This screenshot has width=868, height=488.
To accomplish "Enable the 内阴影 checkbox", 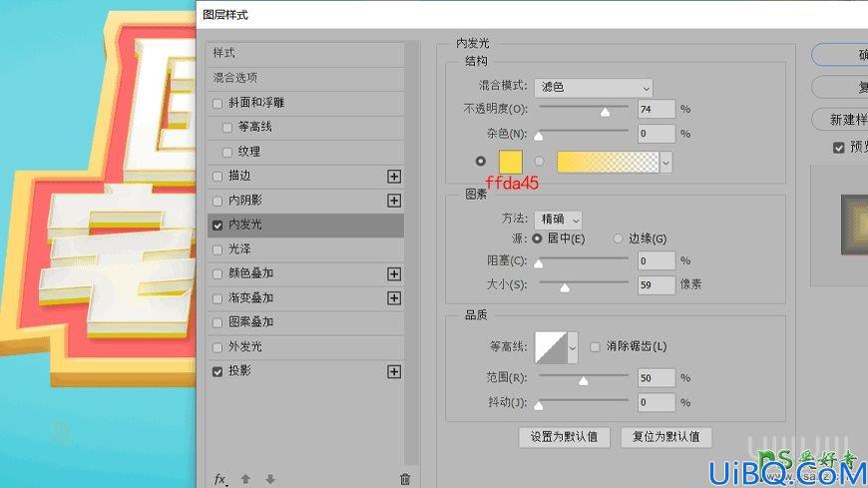I will click(217, 201).
